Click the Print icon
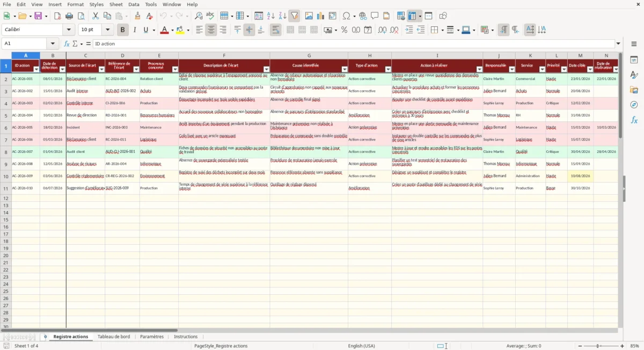644x350 pixels. 69,16
